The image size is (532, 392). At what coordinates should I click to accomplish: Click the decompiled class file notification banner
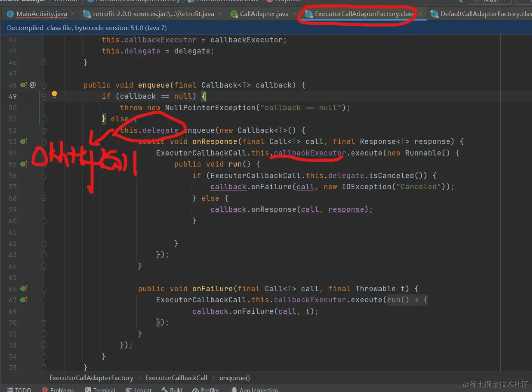tap(266, 28)
